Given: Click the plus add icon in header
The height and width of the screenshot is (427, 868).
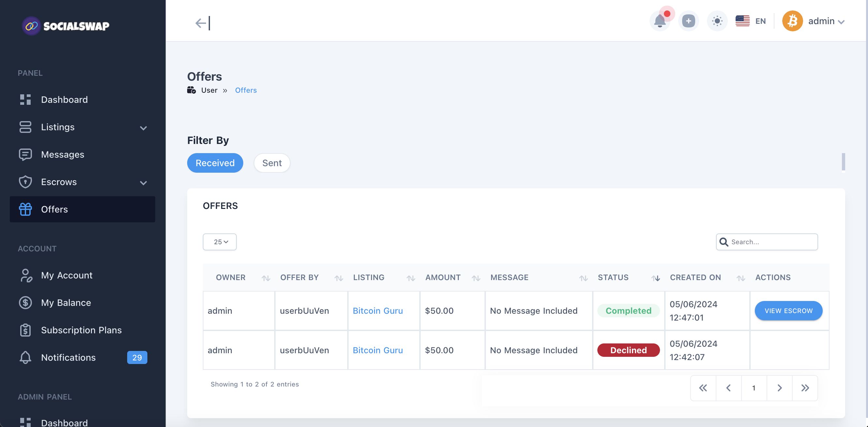Looking at the screenshot, I should pos(688,21).
